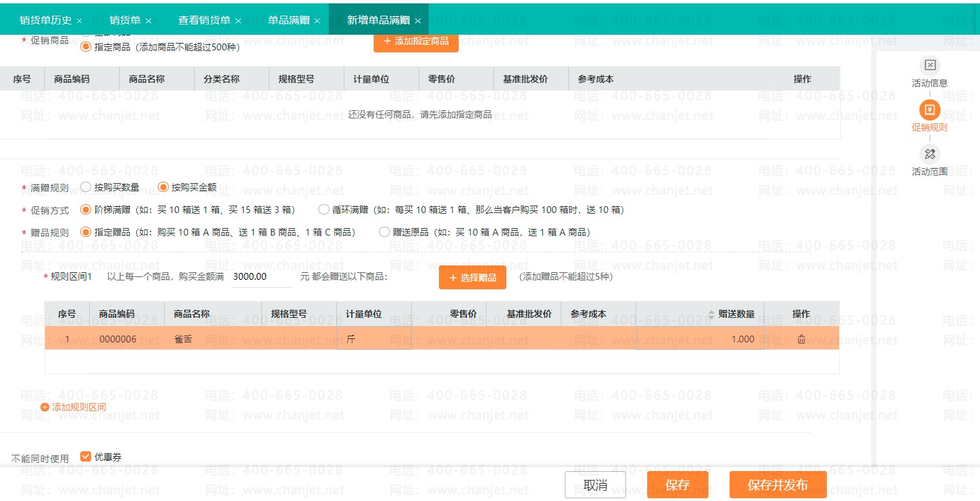
Task: Select the 按购买数量 radio button
Action: point(86,187)
